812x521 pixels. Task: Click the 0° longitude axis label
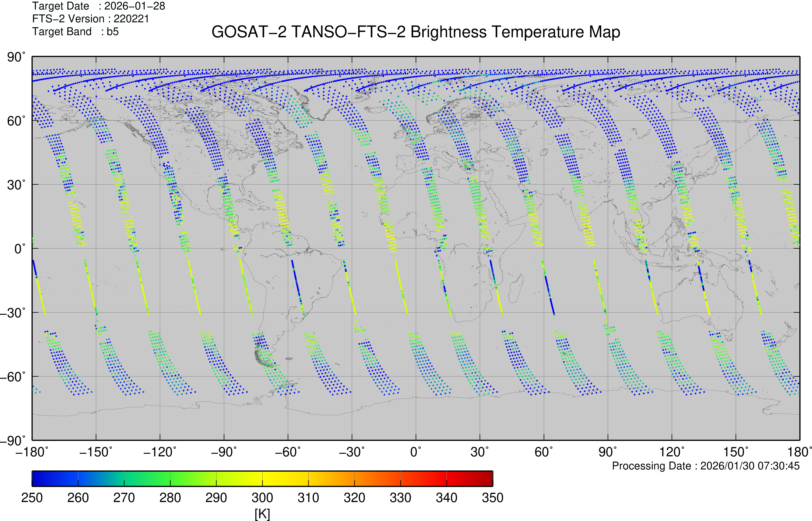[x=416, y=452]
